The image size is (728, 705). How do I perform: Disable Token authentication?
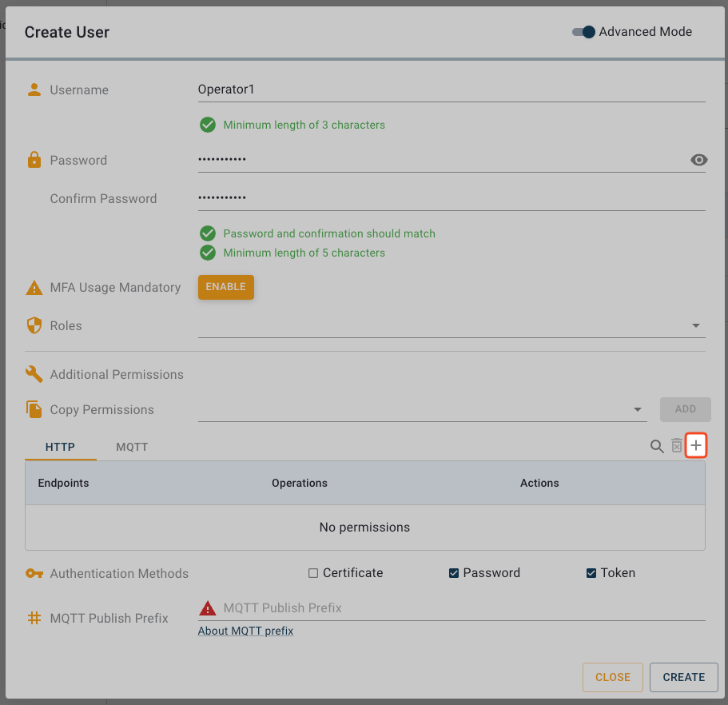[x=591, y=572]
